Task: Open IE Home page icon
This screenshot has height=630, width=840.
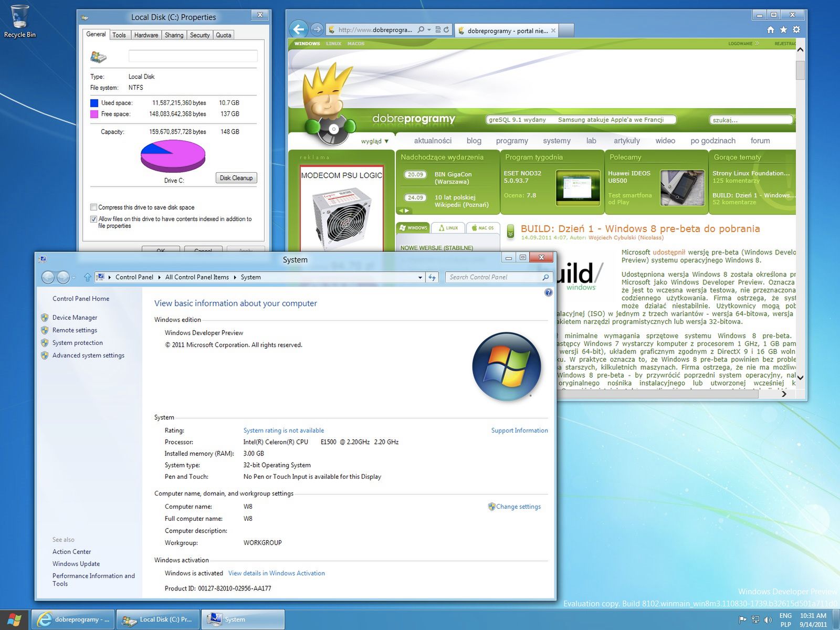Action: pos(771,30)
